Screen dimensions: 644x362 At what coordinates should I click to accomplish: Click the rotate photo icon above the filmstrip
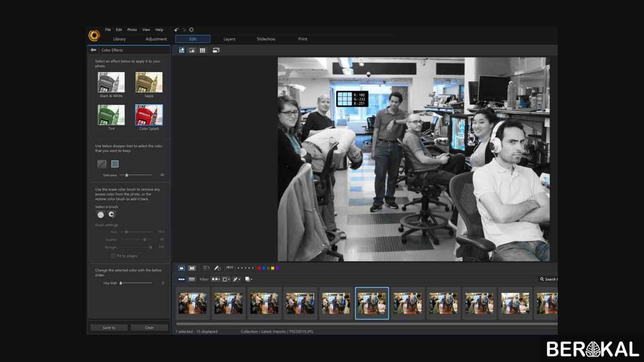click(206, 268)
